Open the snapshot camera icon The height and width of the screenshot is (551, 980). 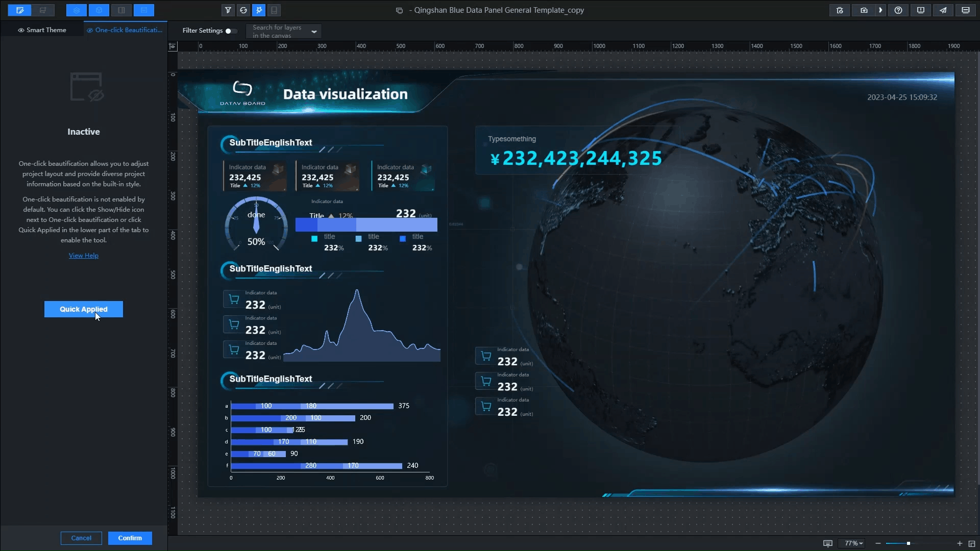[864, 10]
